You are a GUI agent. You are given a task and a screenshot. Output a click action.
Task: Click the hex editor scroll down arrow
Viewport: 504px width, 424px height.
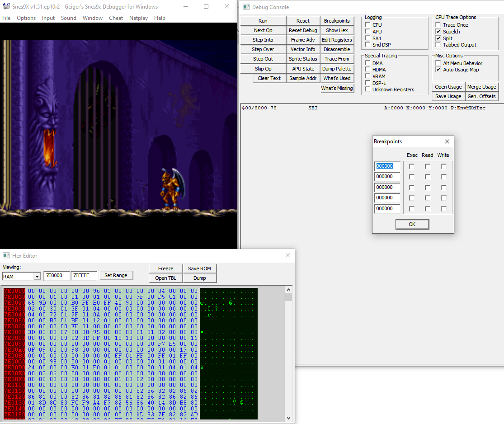tap(288, 418)
